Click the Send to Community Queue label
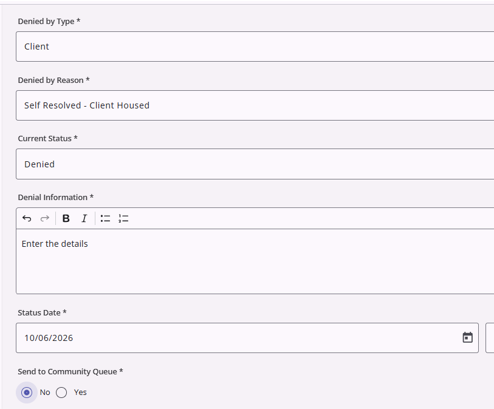Image resolution: width=494 pixels, height=409 pixels. point(70,372)
